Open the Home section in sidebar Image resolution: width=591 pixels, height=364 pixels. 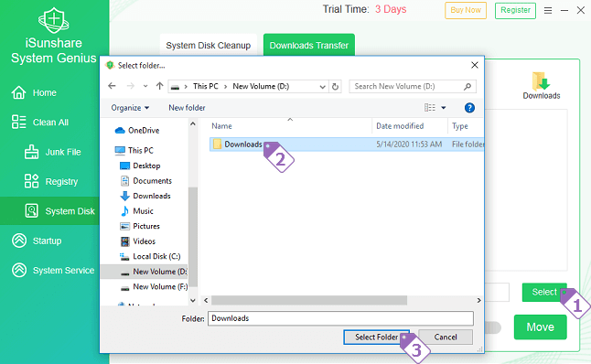pyautogui.click(x=45, y=92)
